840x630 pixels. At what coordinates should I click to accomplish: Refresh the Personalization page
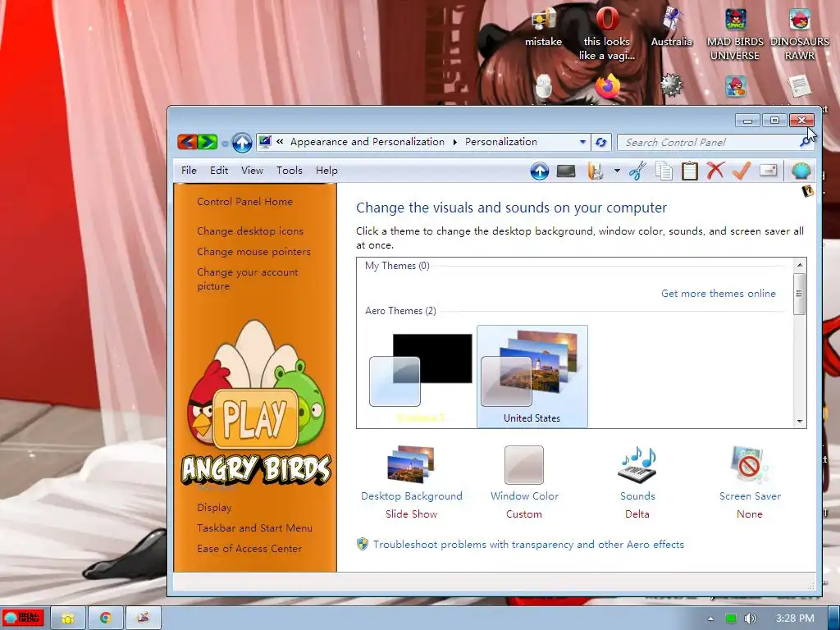click(600, 142)
